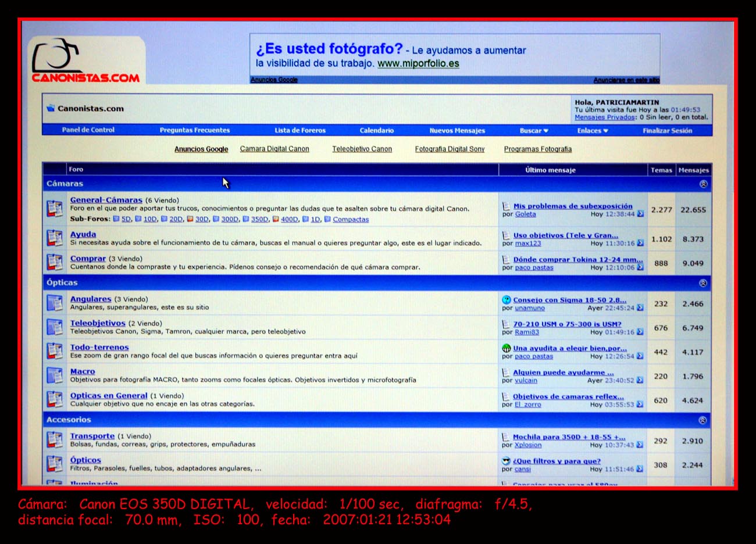
Task: Open the Mensajes Privados link
Action: coord(604,117)
